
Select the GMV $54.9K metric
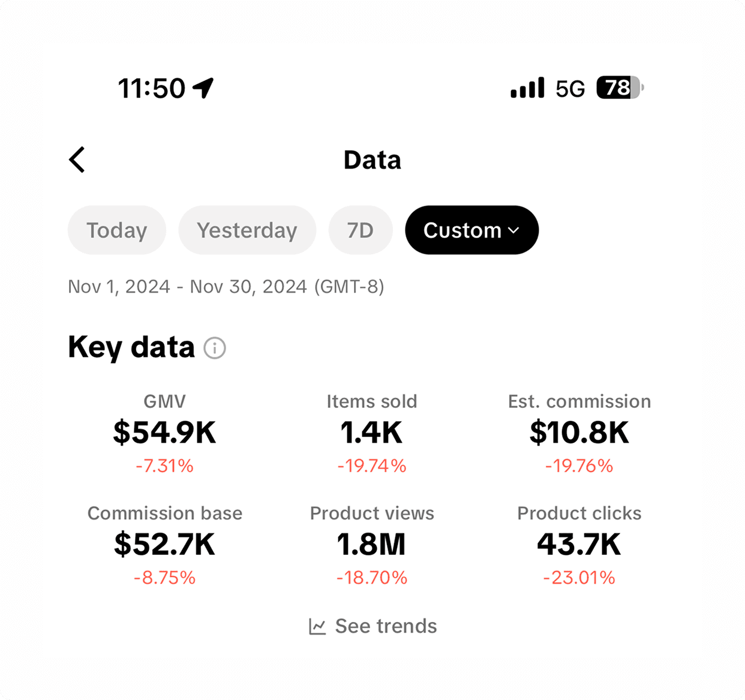(164, 434)
